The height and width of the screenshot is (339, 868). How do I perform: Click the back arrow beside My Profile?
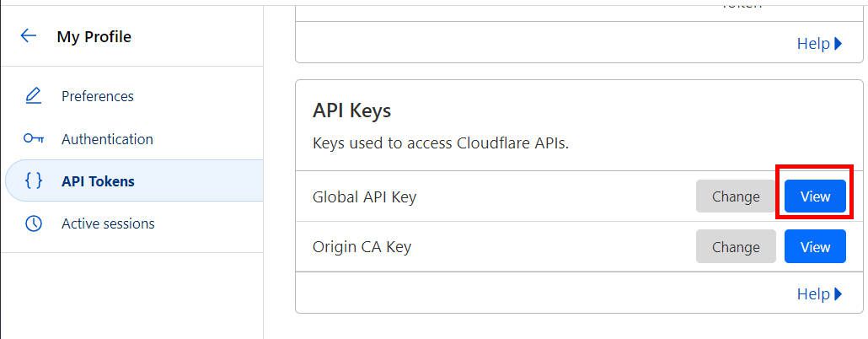coord(29,36)
